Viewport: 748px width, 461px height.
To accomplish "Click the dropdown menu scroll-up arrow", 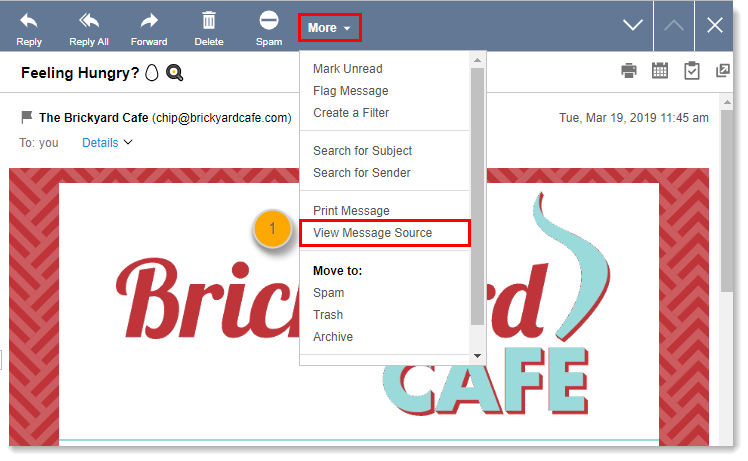I will [477, 60].
